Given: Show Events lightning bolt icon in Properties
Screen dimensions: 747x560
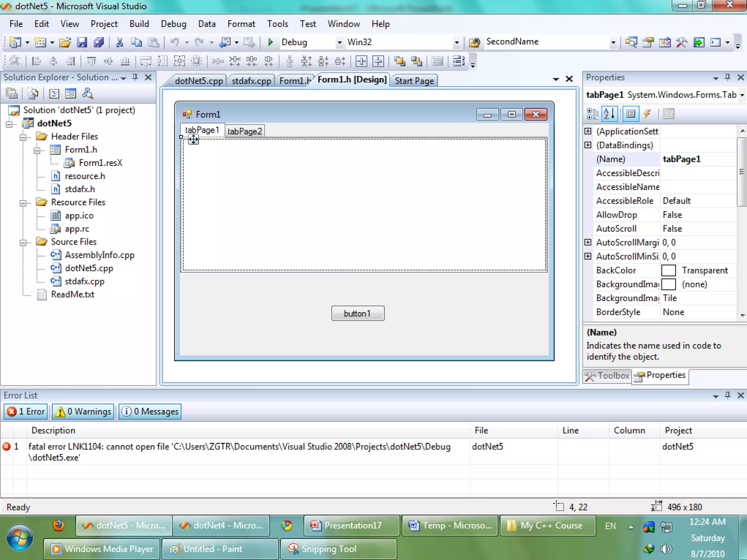Looking at the screenshot, I should (647, 114).
